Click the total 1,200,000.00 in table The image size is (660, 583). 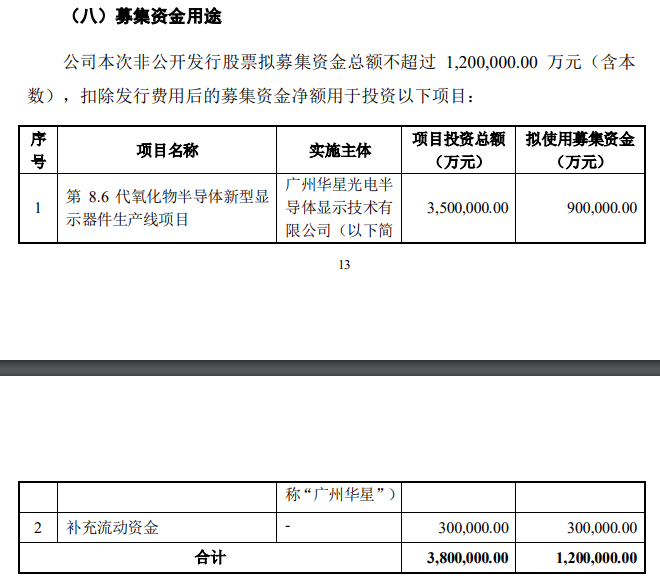(596, 558)
